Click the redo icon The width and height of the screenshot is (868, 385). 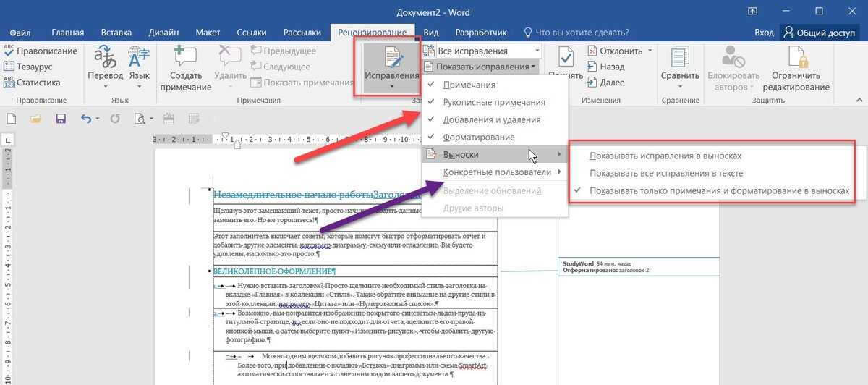coord(114,119)
